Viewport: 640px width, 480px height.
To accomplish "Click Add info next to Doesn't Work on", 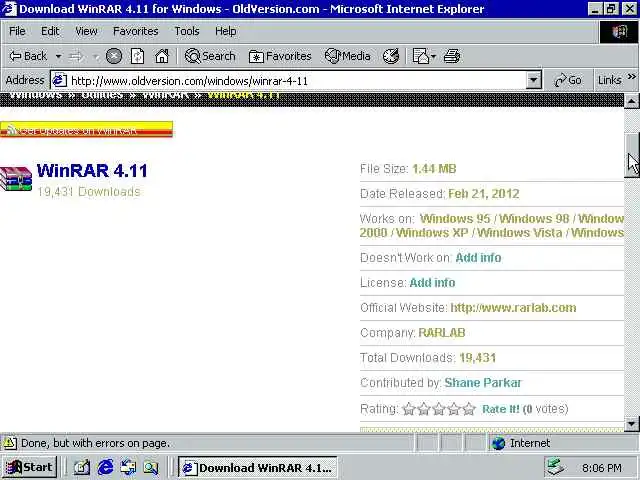I will pyautogui.click(x=478, y=258).
